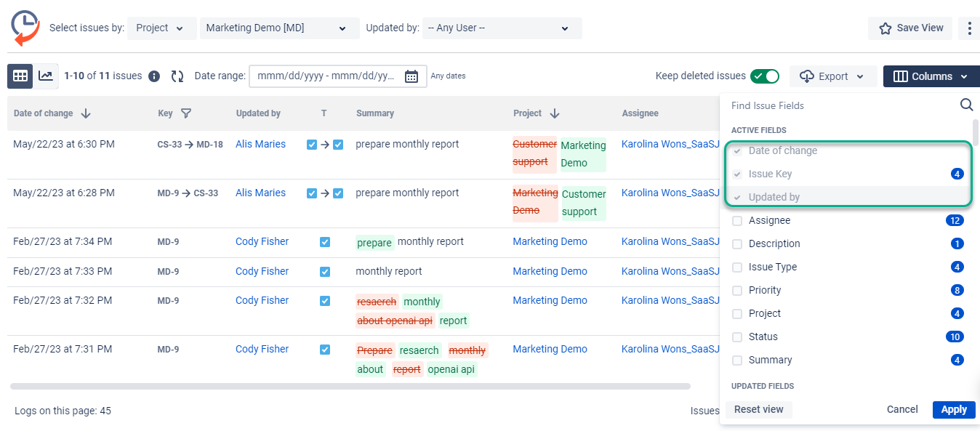This screenshot has width=980, height=431.
Task: Toggle the Keep deleted issues switch
Action: 765,76
